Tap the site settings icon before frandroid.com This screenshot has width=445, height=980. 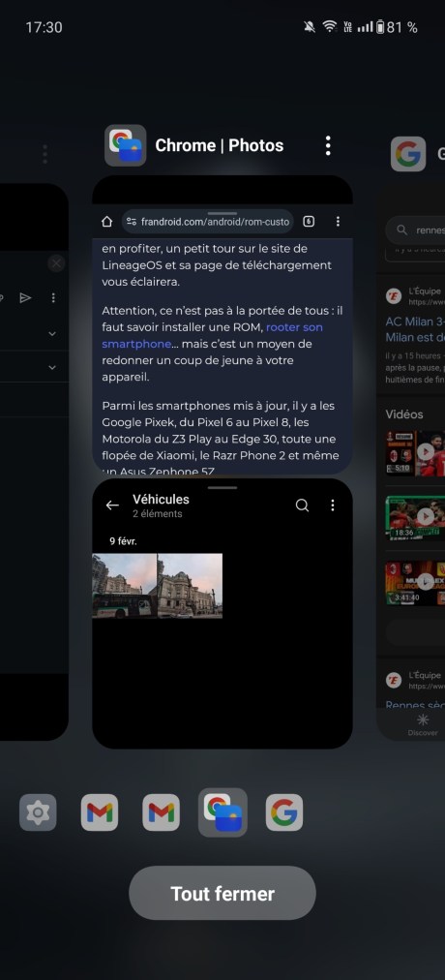(x=131, y=221)
